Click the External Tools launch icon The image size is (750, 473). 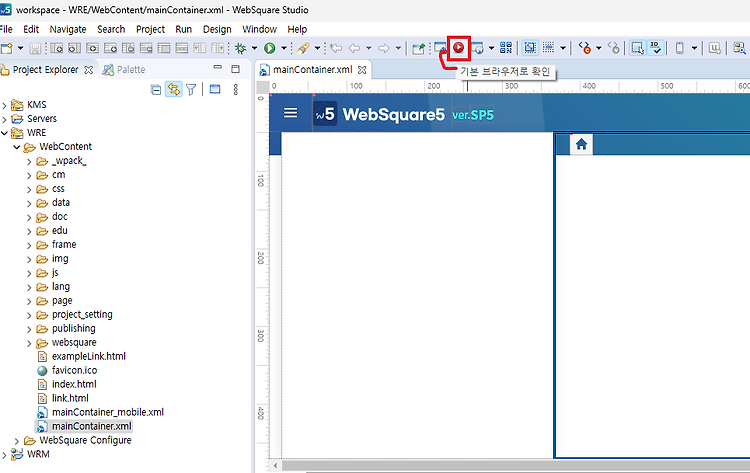[x=302, y=48]
